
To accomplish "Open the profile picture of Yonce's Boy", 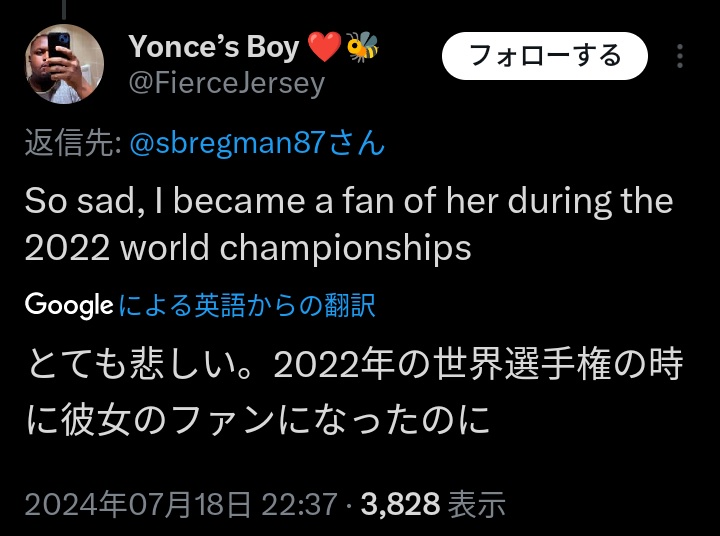I will click(64, 64).
